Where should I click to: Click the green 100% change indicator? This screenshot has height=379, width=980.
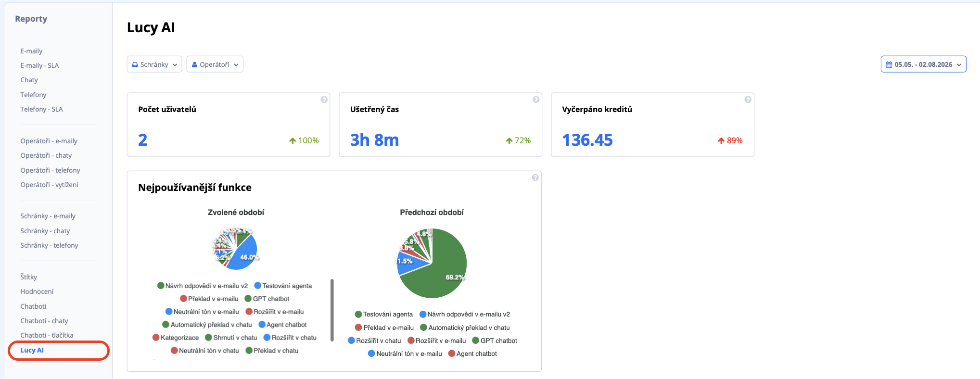pos(304,140)
